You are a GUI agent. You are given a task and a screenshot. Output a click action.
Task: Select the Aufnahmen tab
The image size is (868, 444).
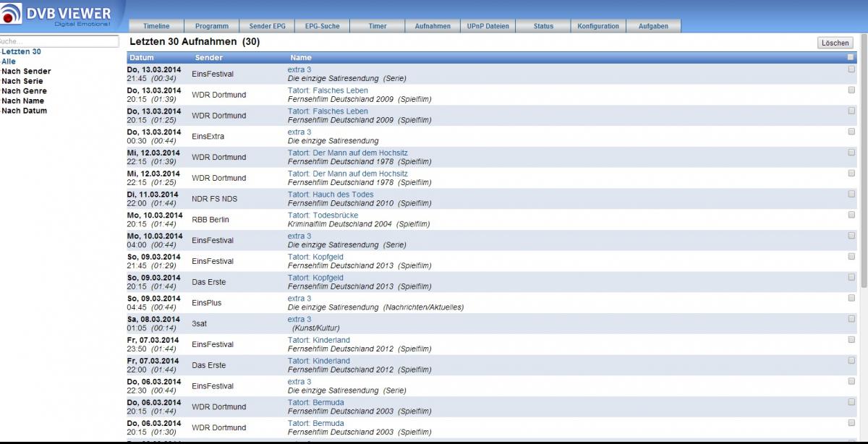click(x=433, y=26)
